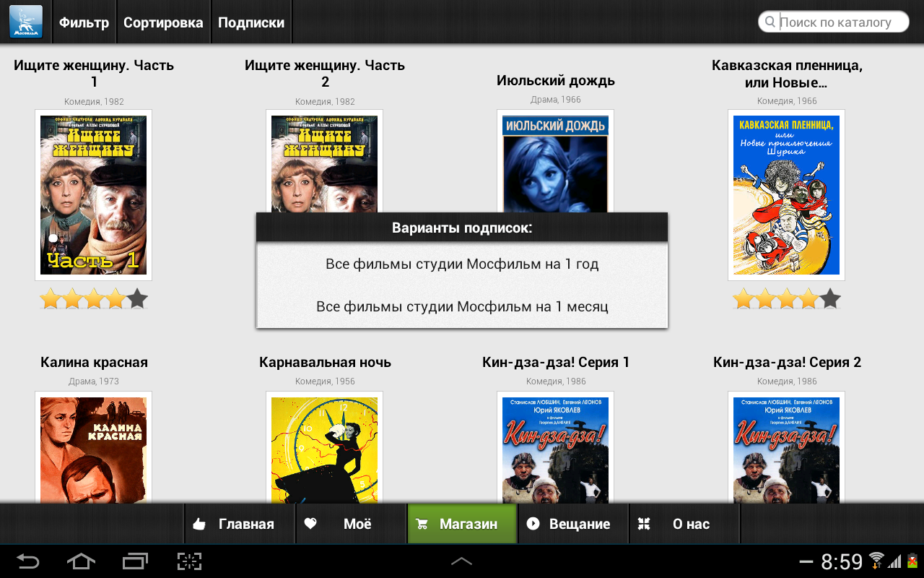Focus the catalog search field

click(x=834, y=22)
